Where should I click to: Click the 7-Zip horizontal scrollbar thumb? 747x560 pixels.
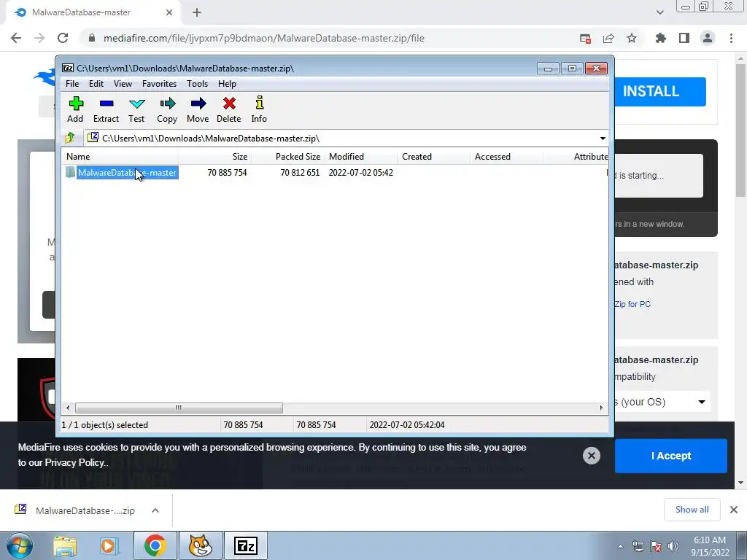[x=179, y=408]
